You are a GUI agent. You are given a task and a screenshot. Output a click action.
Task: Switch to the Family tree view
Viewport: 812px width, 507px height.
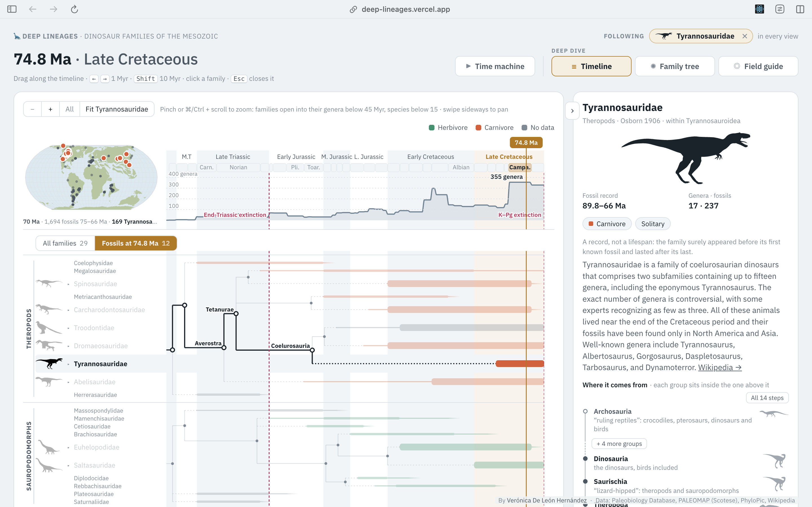[675, 66]
